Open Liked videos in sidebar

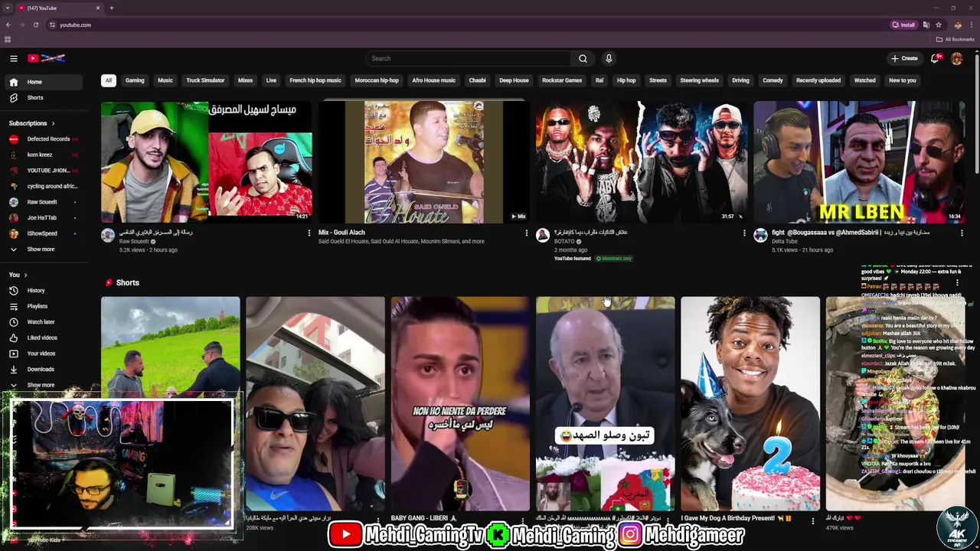(x=44, y=337)
